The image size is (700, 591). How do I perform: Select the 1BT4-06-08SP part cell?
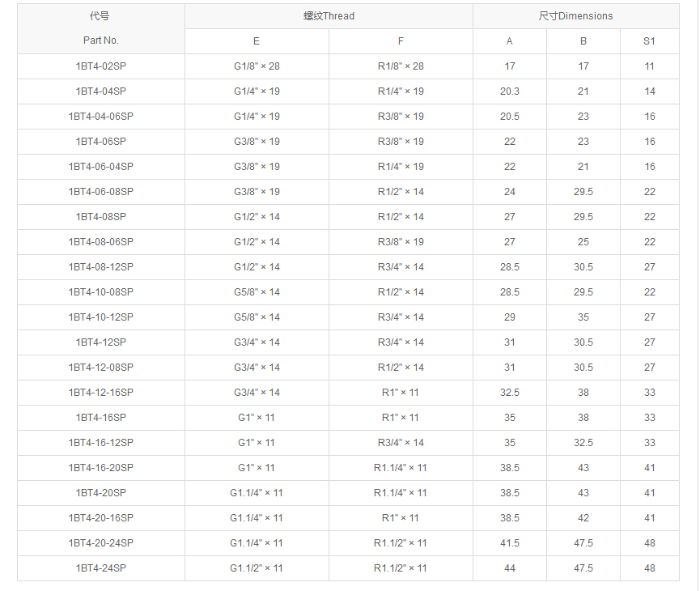pyautogui.click(x=100, y=192)
